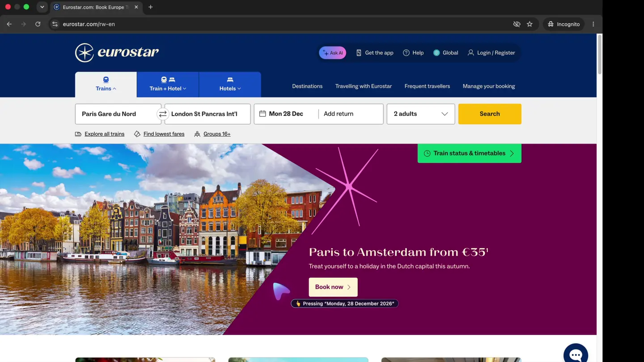Open Chrome three-dot menu
This screenshot has width=644, height=362.
tap(593, 24)
